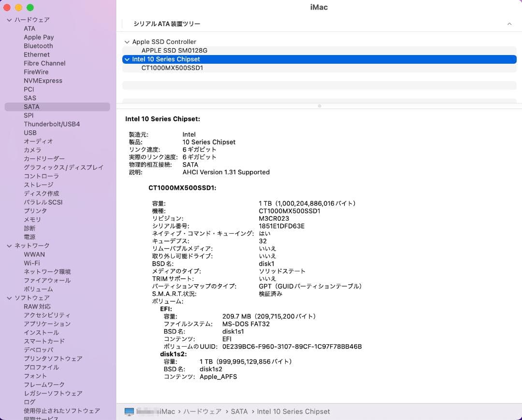Open the FireWire entry
Image resolution: width=522 pixels, height=420 pixels.
pyautogui.click(x=36, y=72)
